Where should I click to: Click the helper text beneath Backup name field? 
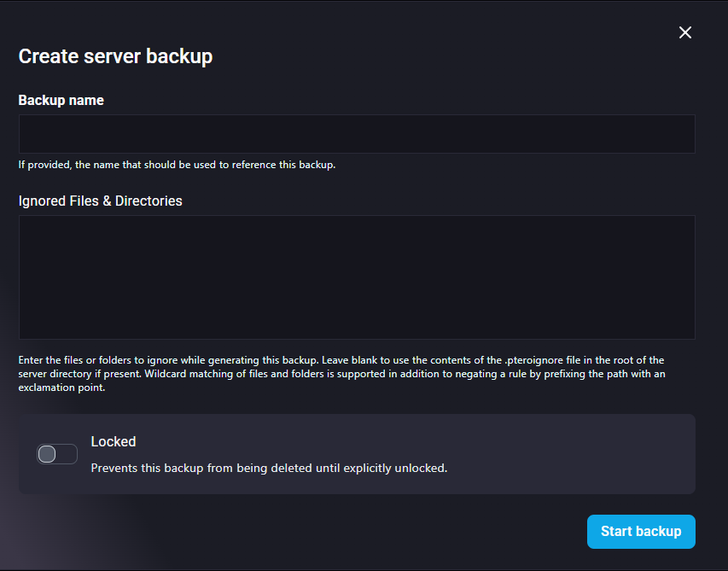(177, 165)
